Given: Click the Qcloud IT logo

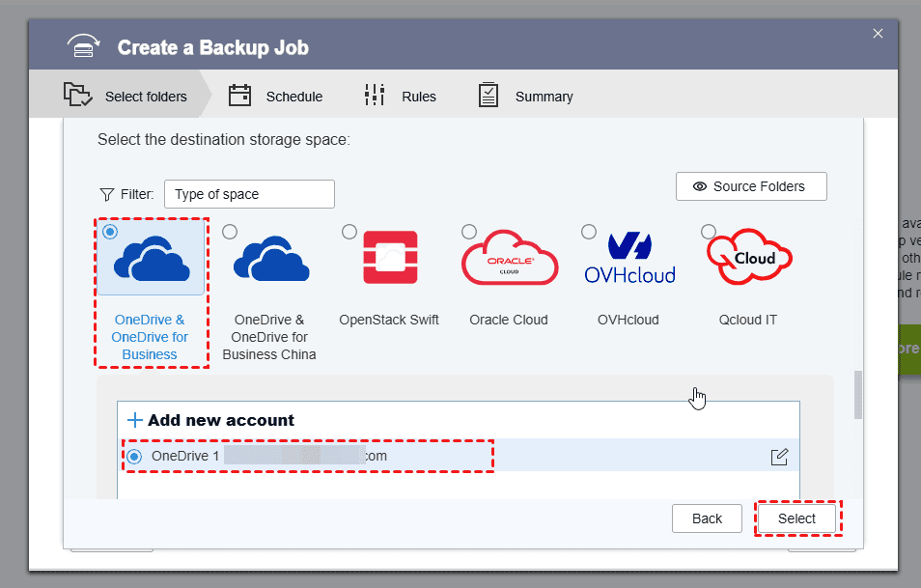Looking at the screenshot, I should pos(749,257).
